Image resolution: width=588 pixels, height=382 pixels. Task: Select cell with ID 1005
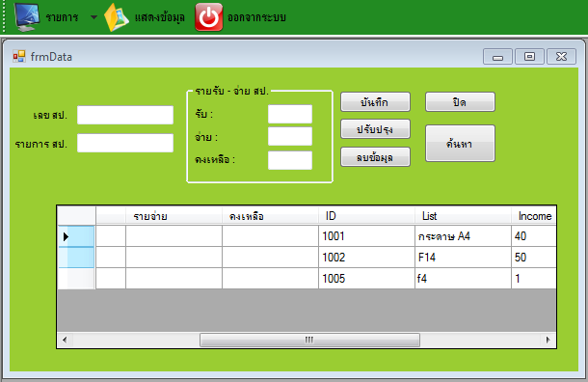[366, 279]
